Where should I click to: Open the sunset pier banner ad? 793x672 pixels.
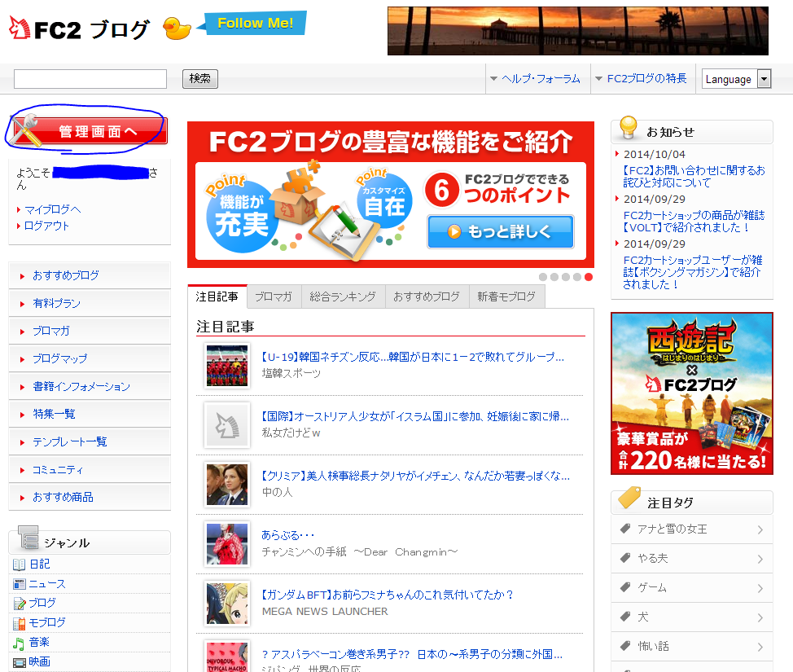click(x=577, y=31)
